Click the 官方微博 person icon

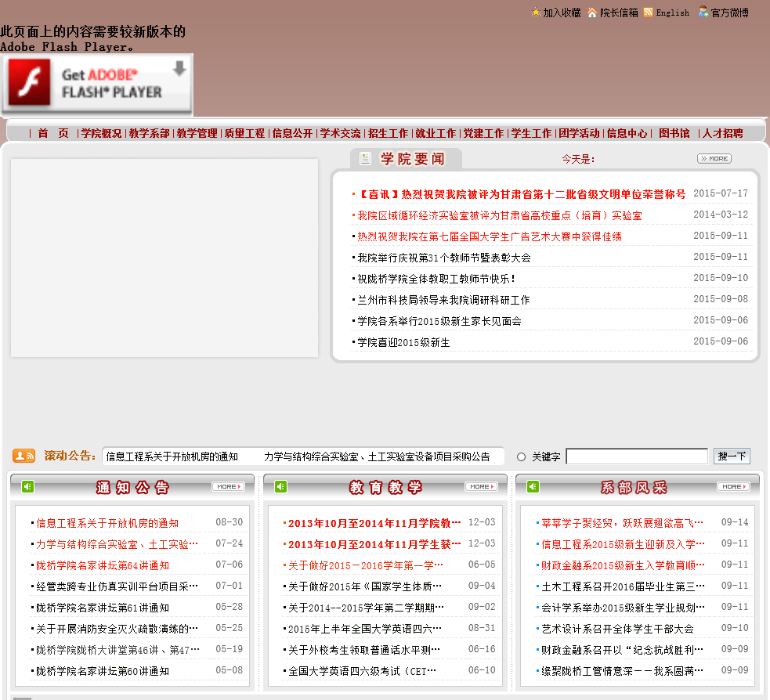point(703,12)
